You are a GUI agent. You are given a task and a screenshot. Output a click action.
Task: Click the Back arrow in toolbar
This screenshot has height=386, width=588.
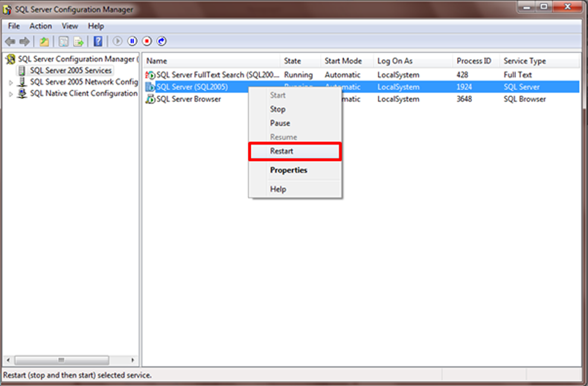pyautogui.click(x=10, y=42)
